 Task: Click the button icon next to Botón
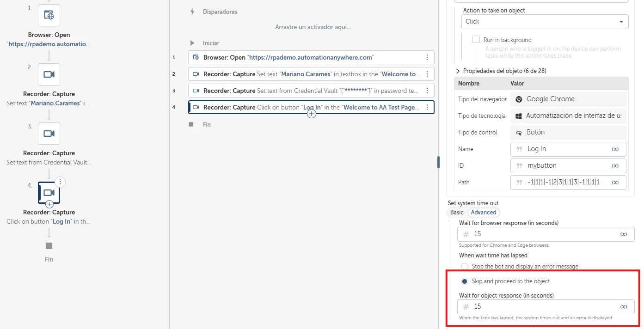[519, 133]
